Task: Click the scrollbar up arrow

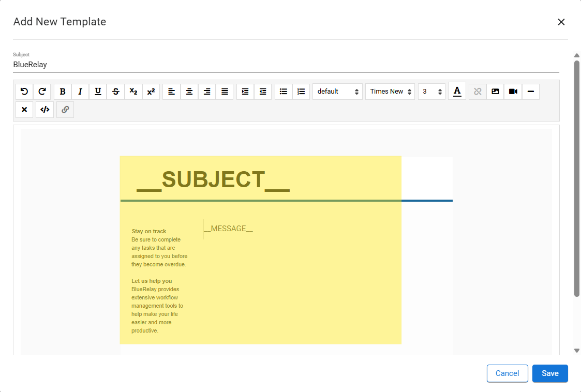Action: click(577, 55)
